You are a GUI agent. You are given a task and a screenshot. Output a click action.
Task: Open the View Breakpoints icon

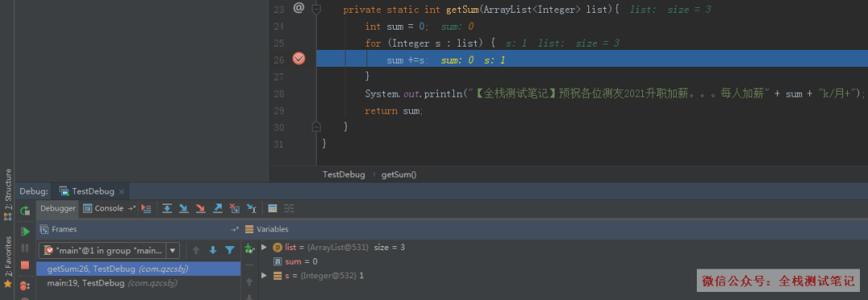25,286
